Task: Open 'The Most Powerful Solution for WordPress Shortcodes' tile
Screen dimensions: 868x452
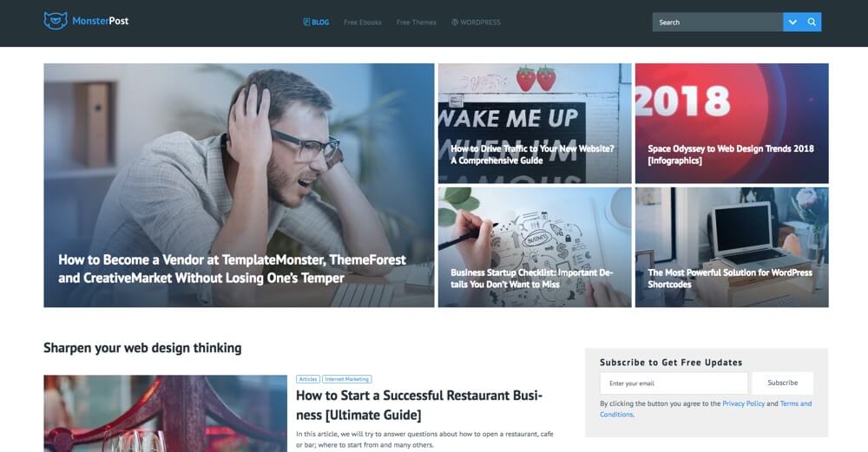Action: [x=732, y=246]
